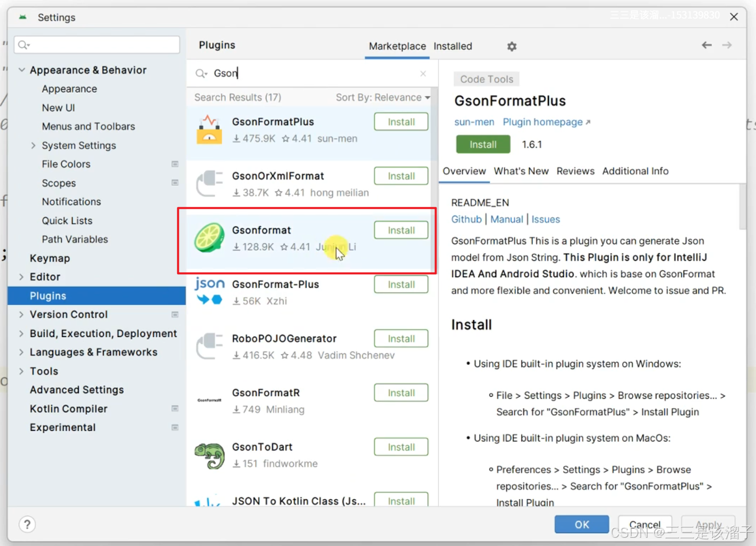Click GsonToDart chameleon icon
This screenshot has width=756, height=546.
[x=209, y=455]
